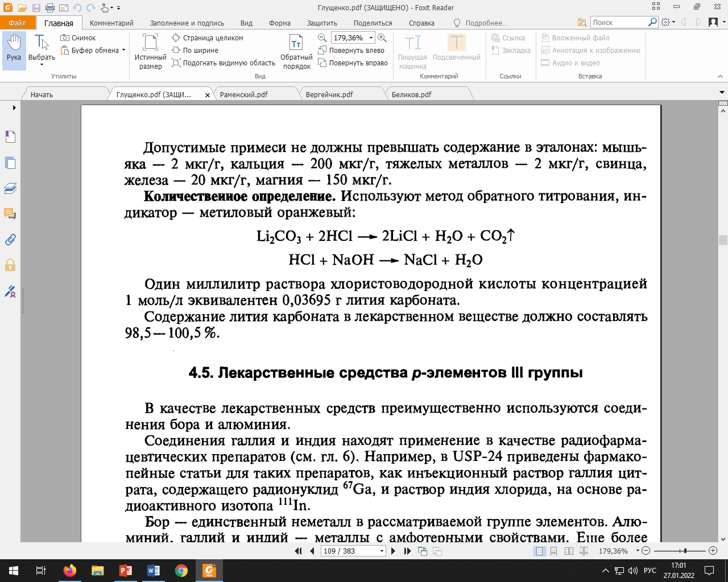Enable continuous facing view mode

[584, 551]
